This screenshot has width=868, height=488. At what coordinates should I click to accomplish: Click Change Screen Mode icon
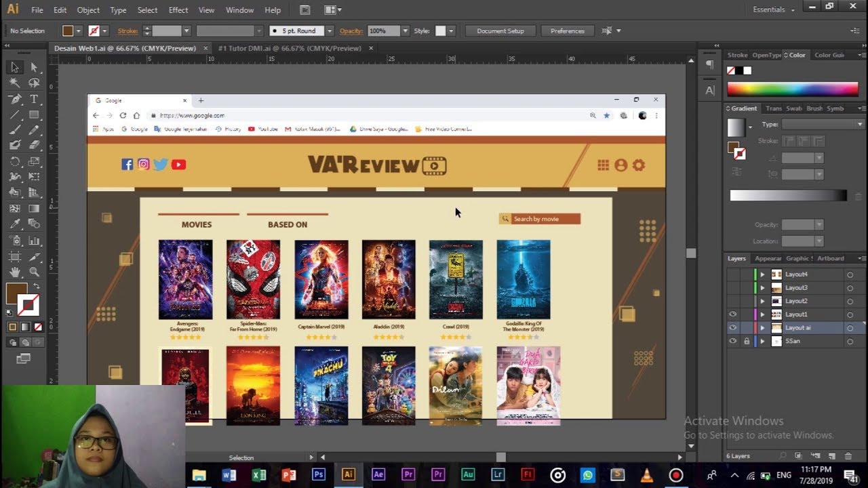click(24, 359)
